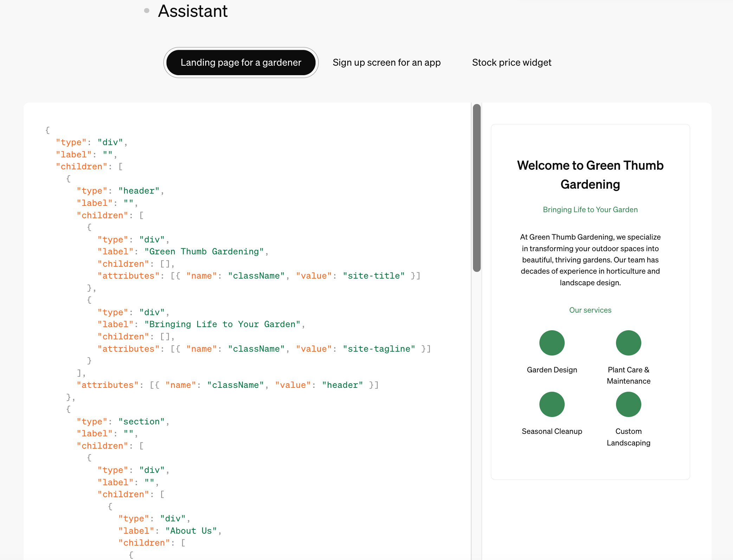Click the Seasonal Cleanup label
733x560 pixels.
[x=552, y=431]
